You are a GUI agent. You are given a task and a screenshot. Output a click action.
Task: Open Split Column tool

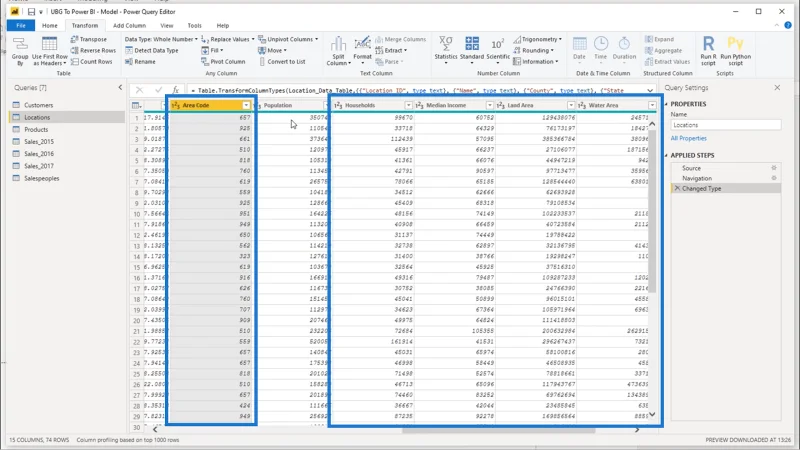click(338, 52)
